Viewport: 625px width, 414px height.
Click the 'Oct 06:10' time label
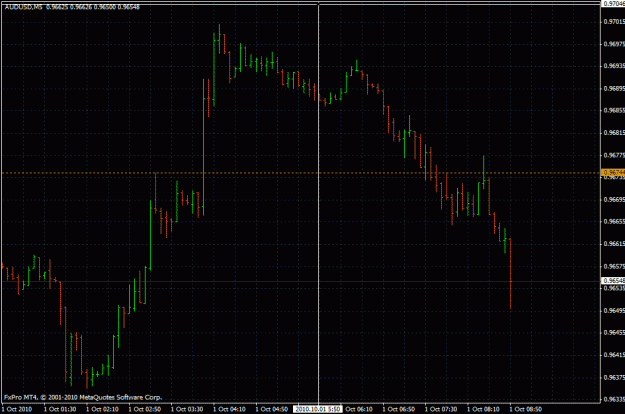point(359,409)
